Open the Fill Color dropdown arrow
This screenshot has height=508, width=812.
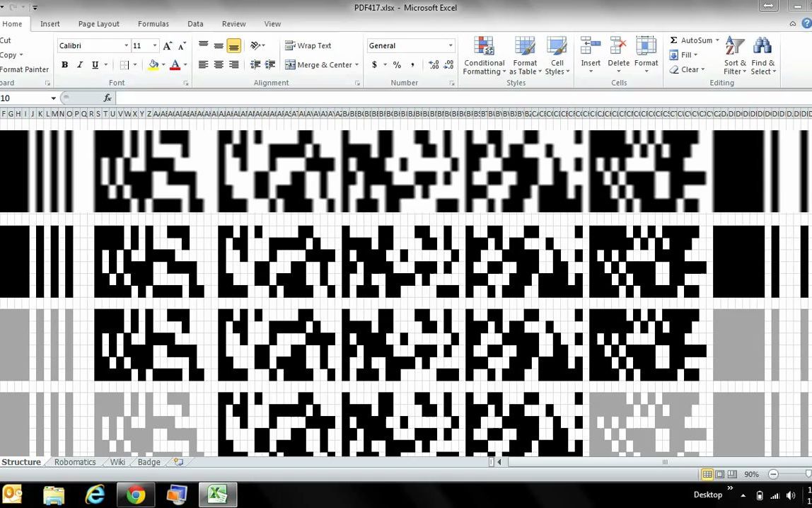click(164, 64)
